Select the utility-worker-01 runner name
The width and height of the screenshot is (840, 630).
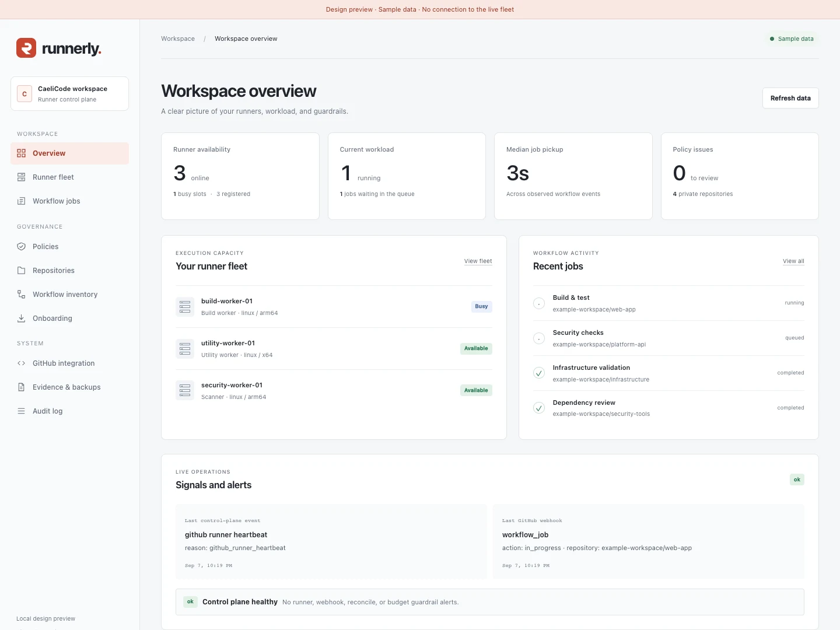coord(228,344)
